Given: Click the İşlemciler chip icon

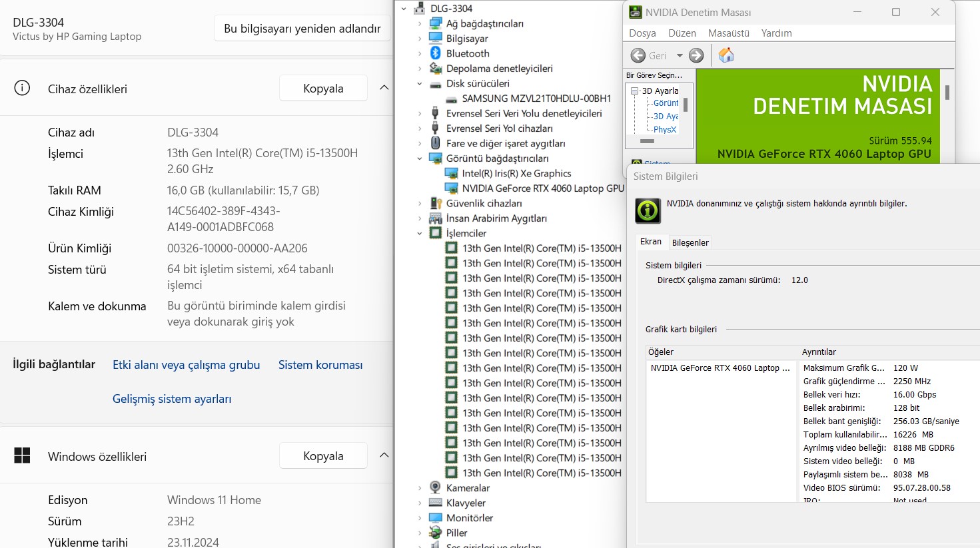Looking at the screenshot, I should pos(436,233).
